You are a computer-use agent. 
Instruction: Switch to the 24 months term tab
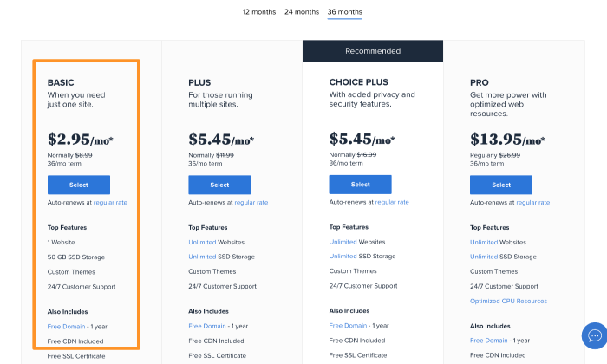click(301, 12)
